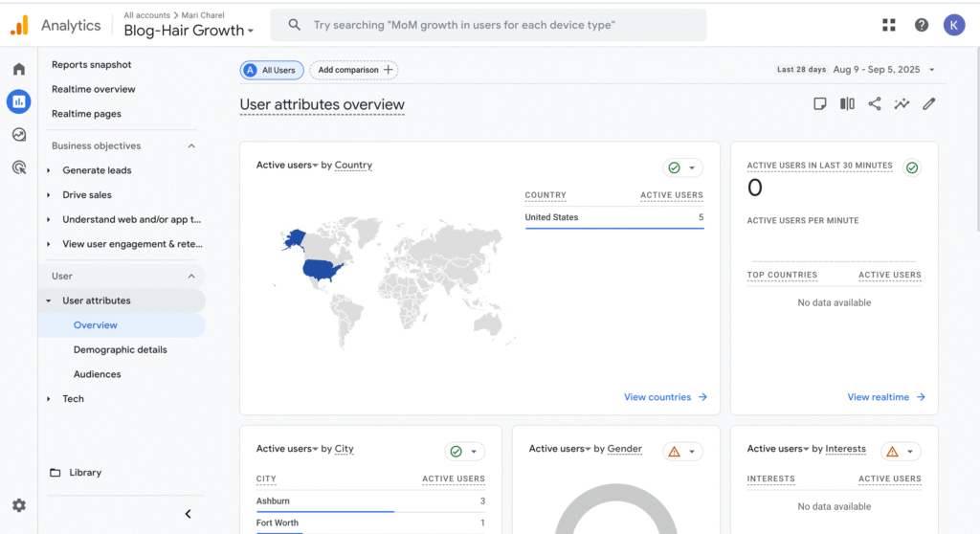
Task: Select the United States table row
Action: pos(614,217)
